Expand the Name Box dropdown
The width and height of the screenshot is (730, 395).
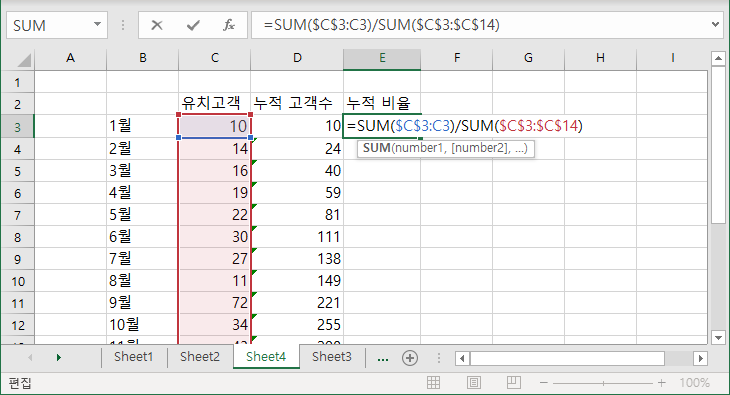click(x=97, y=24)
